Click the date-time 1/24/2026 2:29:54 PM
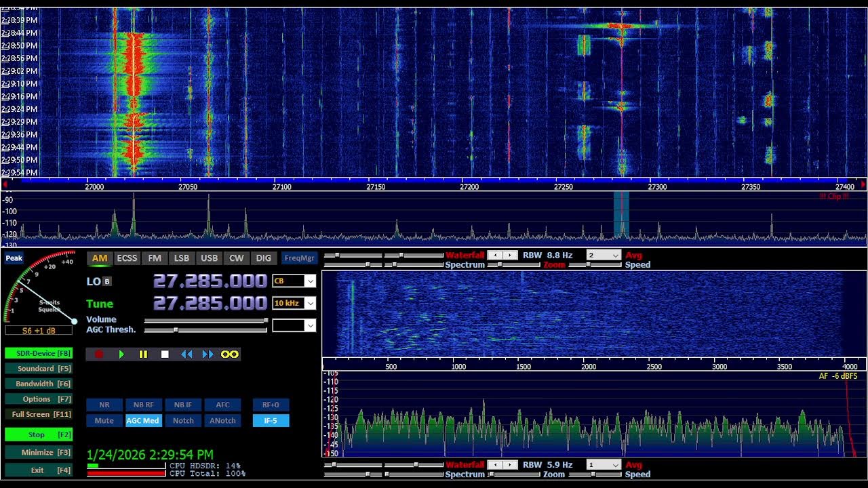The width and height of the screenshot is (868, 488). [150, 455]
